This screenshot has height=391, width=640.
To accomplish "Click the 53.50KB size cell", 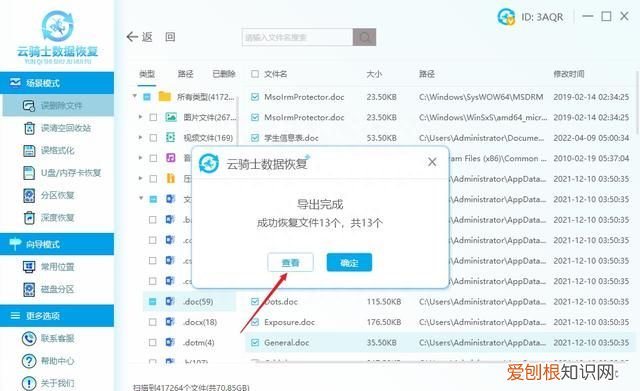I will coord(381,138).
